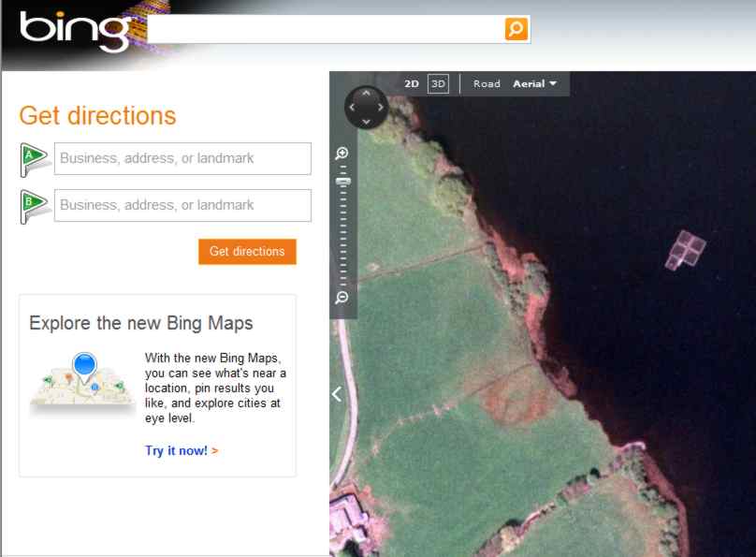Pan the map down with compass arrow
This screenshot has height=557, width=756.
(x=366, y=122)
